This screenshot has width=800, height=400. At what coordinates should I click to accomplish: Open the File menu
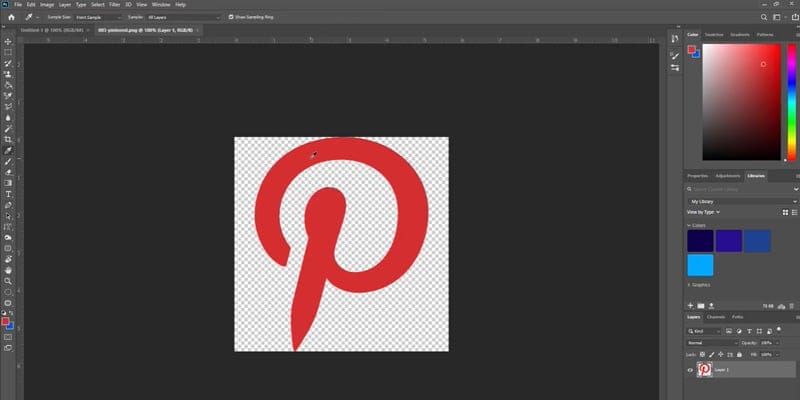(18, 5)
